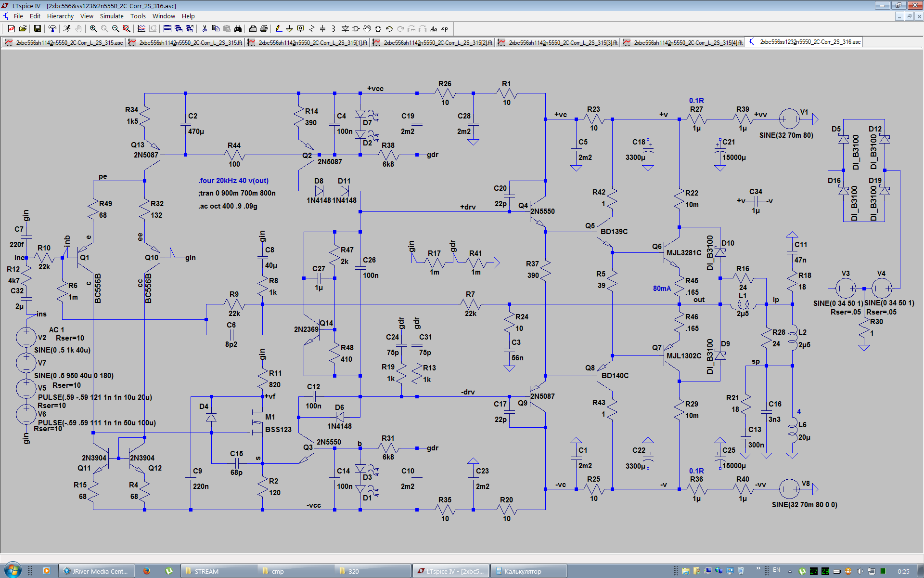Open the Edit menu
924x578 pixels.
(35, 16)
